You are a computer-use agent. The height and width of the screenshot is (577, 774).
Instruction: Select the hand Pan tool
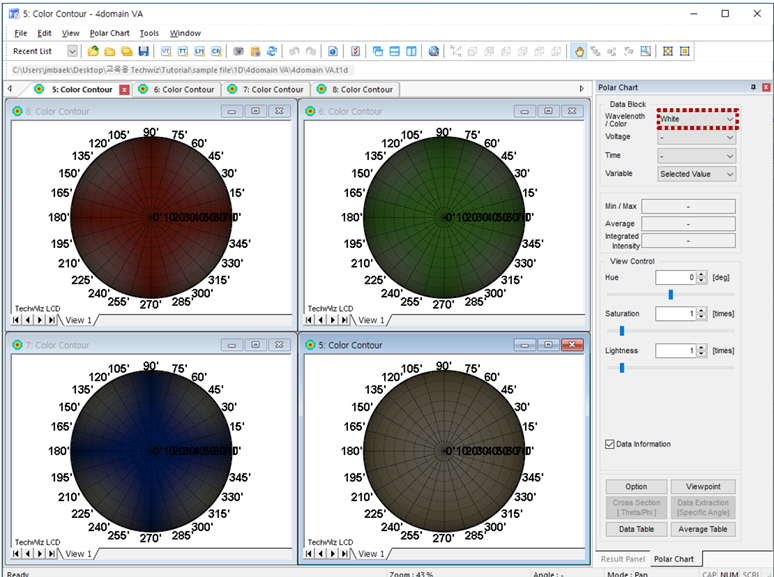click(x=580, y=51)
